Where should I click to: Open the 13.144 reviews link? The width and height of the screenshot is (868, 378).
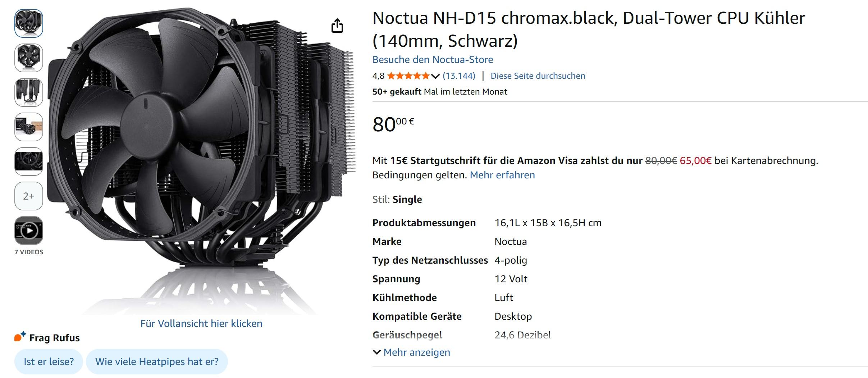click(x=459, y=76)
